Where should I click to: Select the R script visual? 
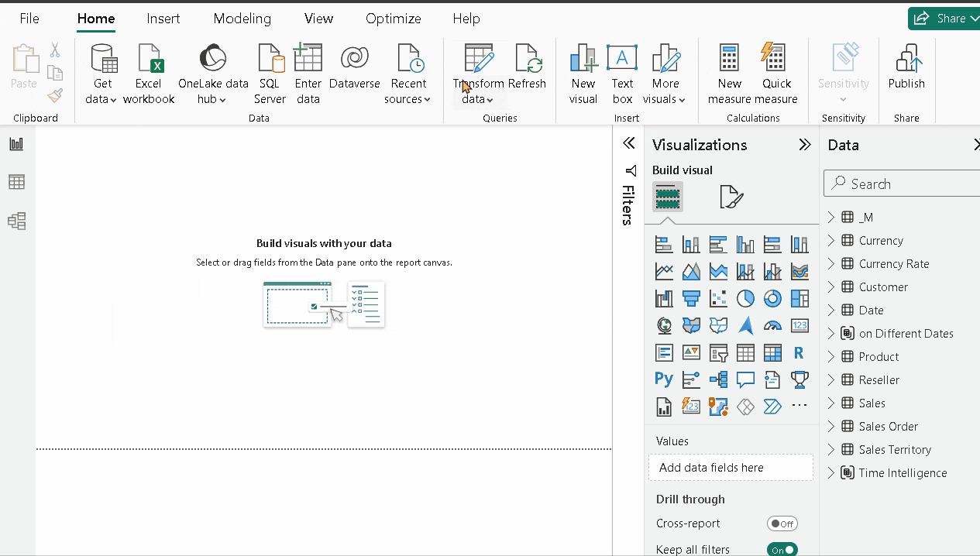pos(799,353)
